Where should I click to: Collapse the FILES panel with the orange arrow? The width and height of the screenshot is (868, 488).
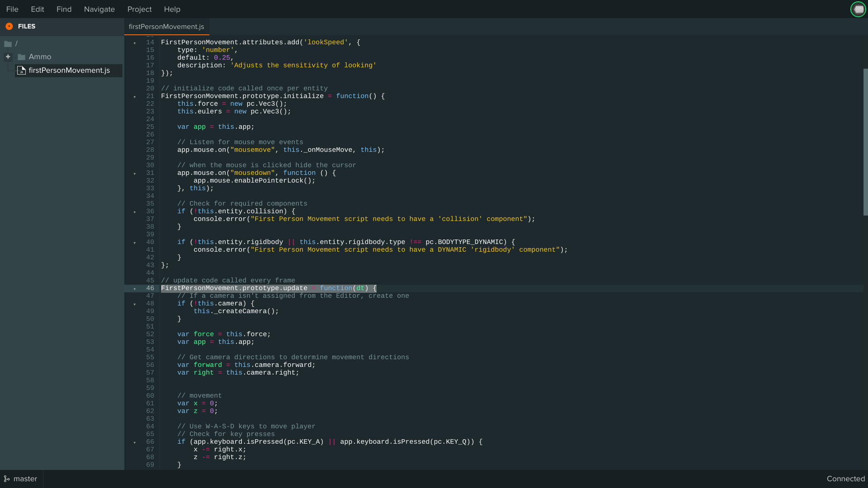click(9, 27)
